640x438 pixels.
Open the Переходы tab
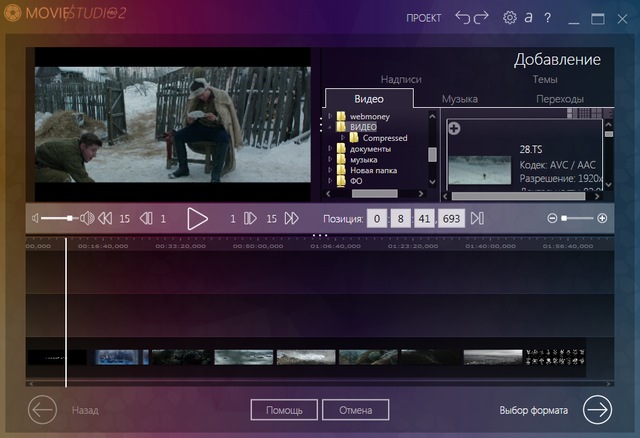(x=559, y=99)
